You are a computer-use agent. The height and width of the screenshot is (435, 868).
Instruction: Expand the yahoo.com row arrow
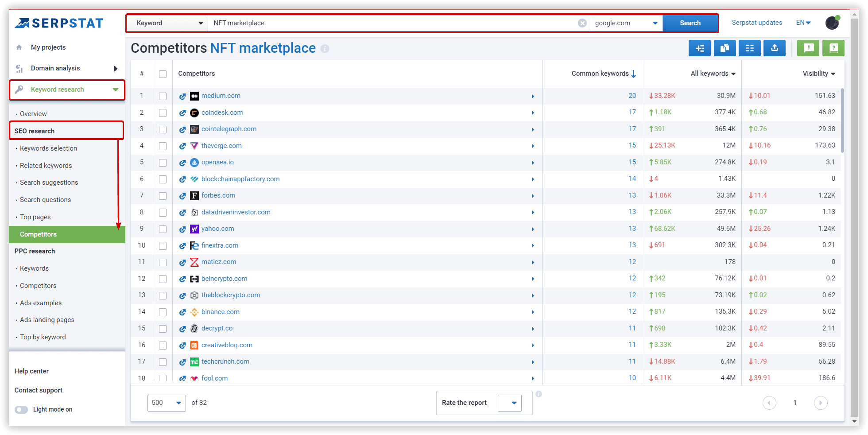click(x=533, y=229)
